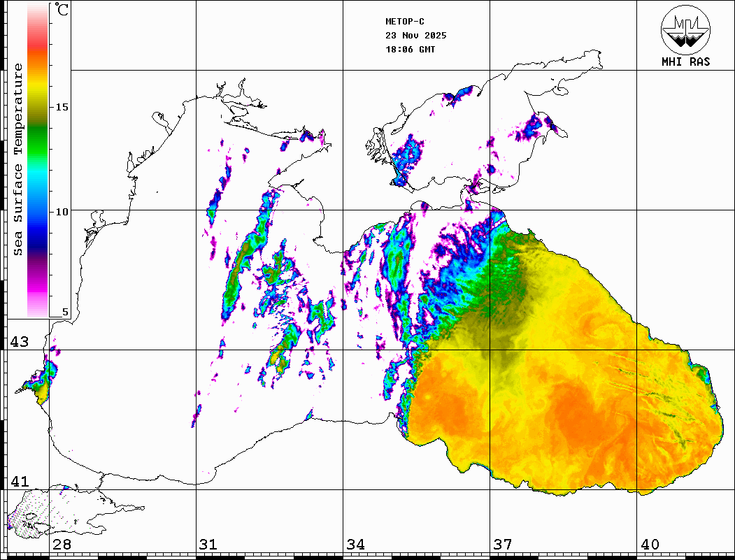The height and width of the screenshot is (560, 735).
Task: Select the METOP-C satellite name text
Action: pos(405,22)
